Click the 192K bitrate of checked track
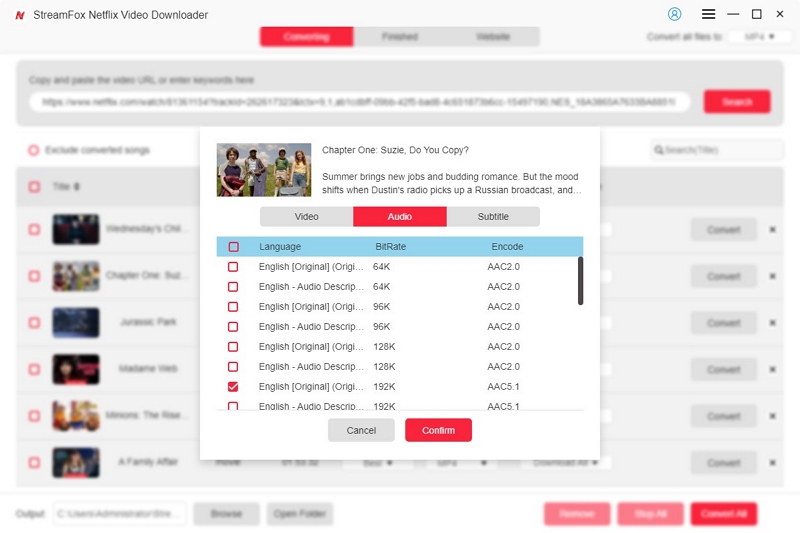 coord(384,387)
